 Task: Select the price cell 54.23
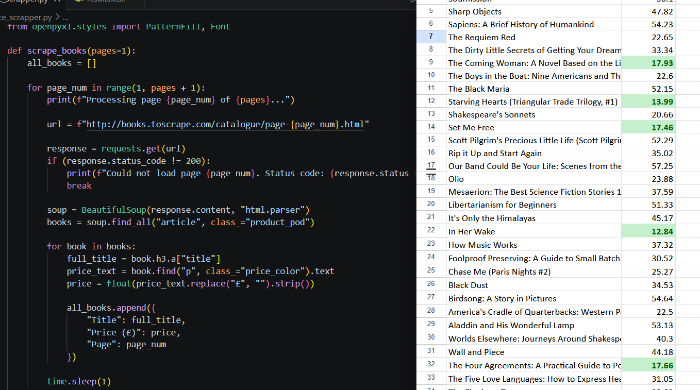[x=648, y=24]
